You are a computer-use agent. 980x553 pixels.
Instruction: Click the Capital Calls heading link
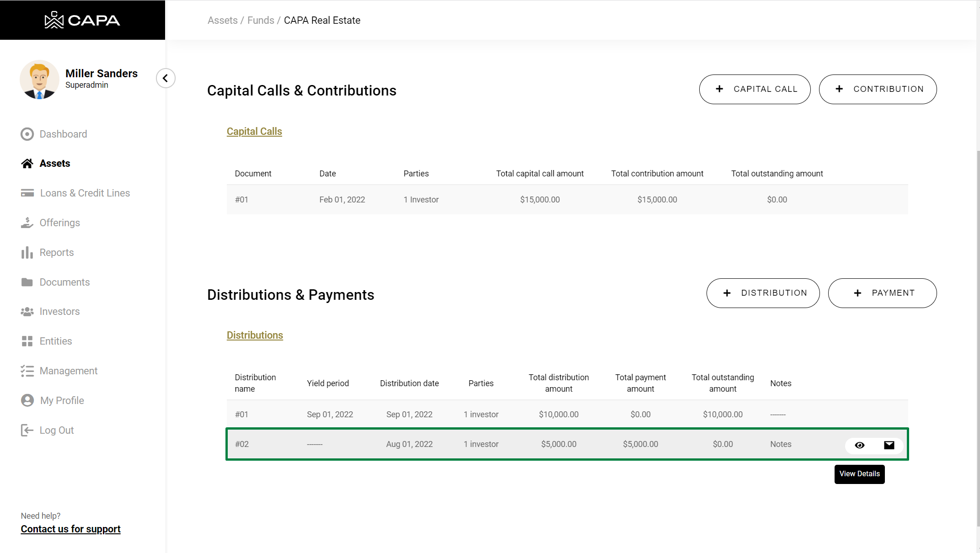coord(254,131)
